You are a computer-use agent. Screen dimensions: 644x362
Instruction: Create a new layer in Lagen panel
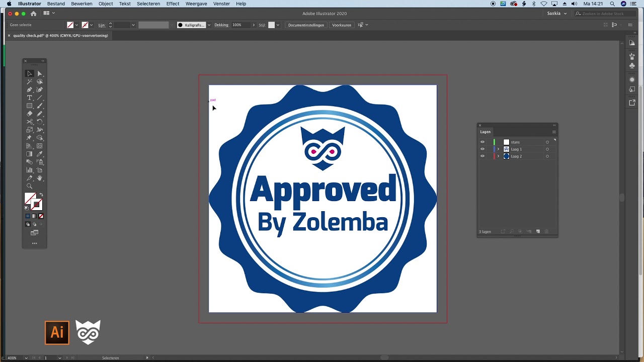point(538,232)
